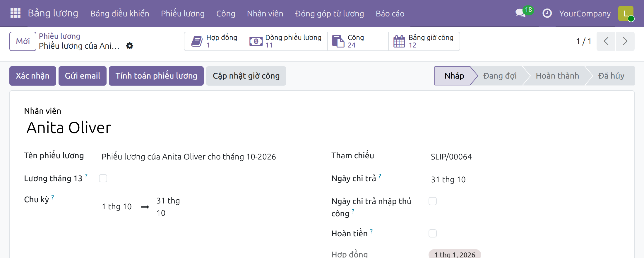Open the Phiếu lương menu
Image resolution: width=644 pixels, height=258 pixels.
click(x=183, y=13)
